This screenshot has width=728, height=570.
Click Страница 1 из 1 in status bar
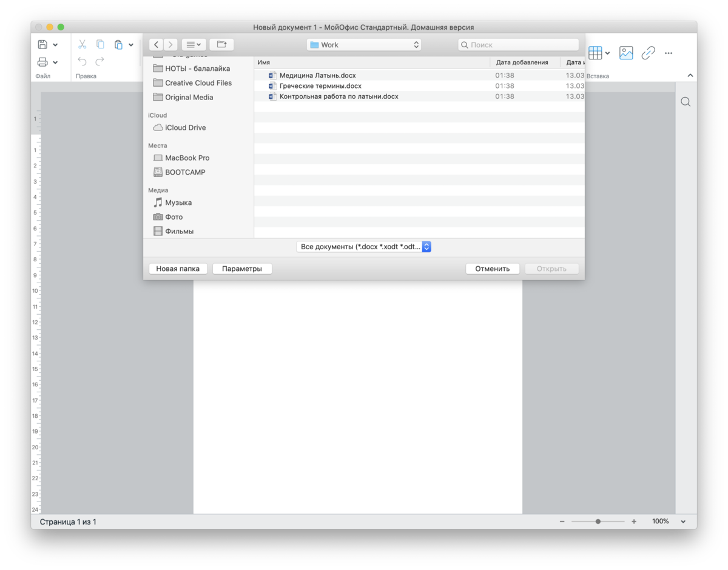[x=68, y=521]
